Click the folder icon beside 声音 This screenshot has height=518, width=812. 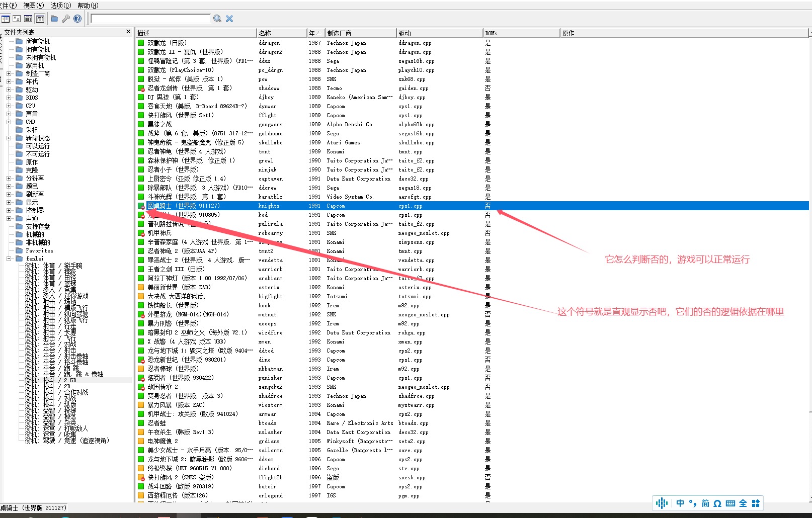(19, 114)
